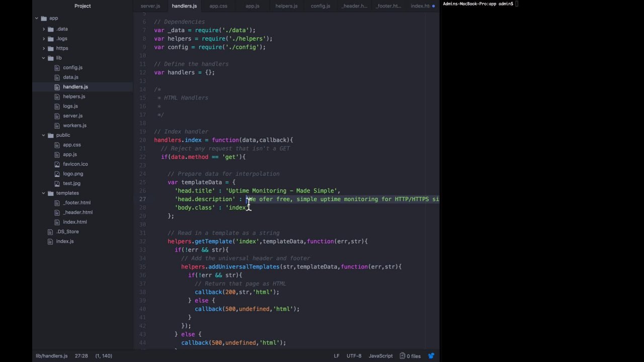The width and height of the screenshot is (644, 362).
Task: Change the UTF-8 encoding selector
Action: [354, 356]
